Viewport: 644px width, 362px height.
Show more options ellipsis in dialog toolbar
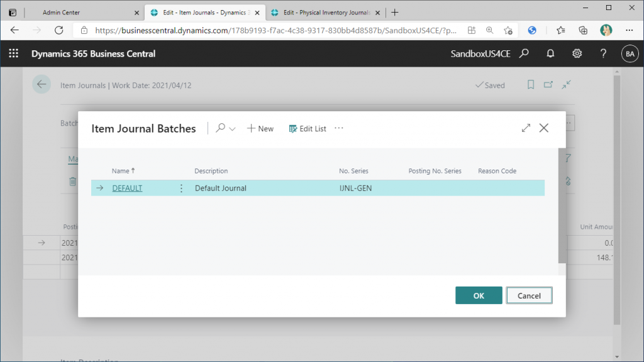click(x=339, y=128)
